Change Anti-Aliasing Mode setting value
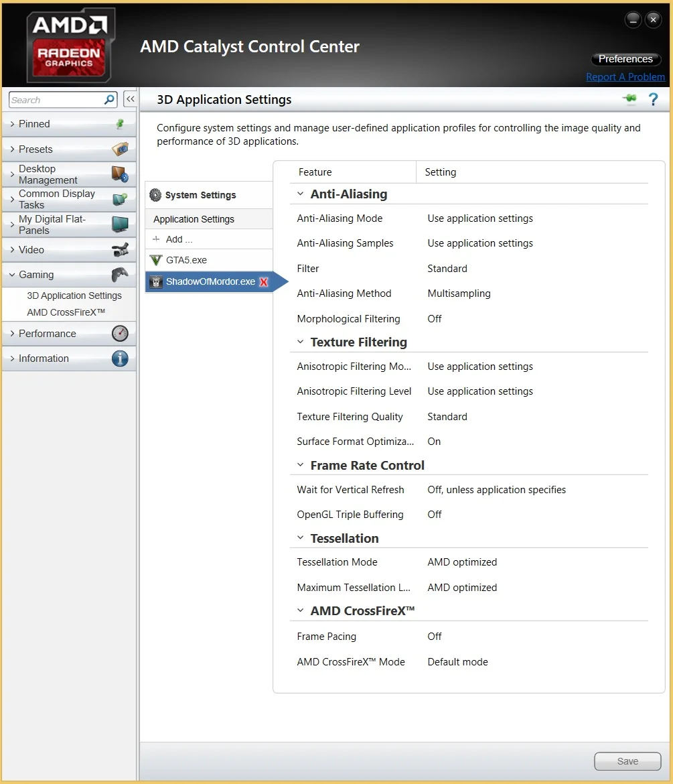Image resolution: width=673 pixels, height=784 pixels. coord(480,218)
